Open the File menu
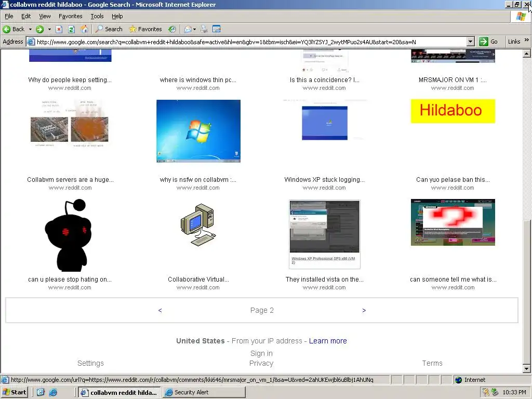This screenshot has width=532, height=399. tap(9, 16)
